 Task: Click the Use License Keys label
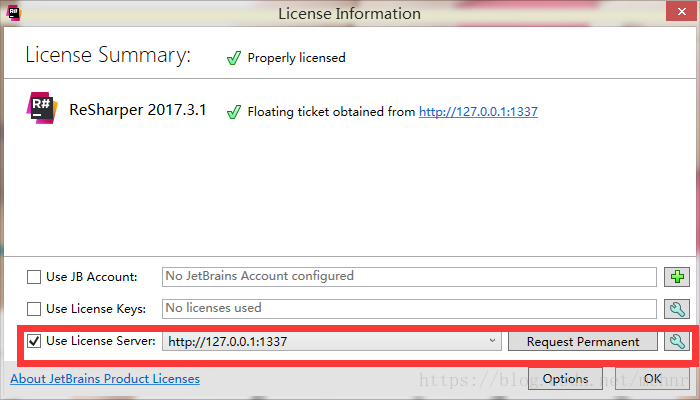(96, 309)
